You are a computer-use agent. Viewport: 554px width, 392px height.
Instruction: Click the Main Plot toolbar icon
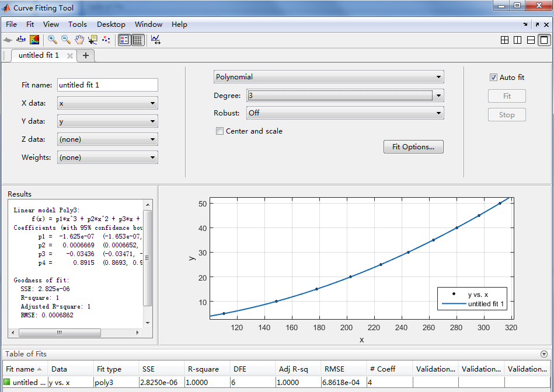[8, 40]
